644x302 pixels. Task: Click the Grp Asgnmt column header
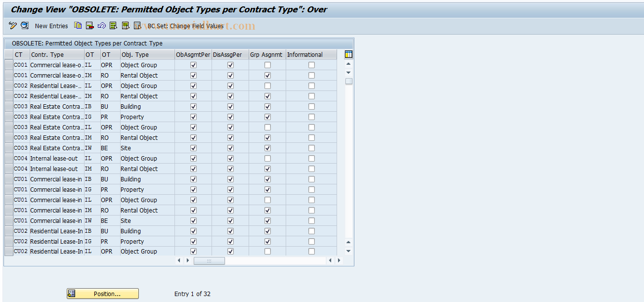click(267, 55)
